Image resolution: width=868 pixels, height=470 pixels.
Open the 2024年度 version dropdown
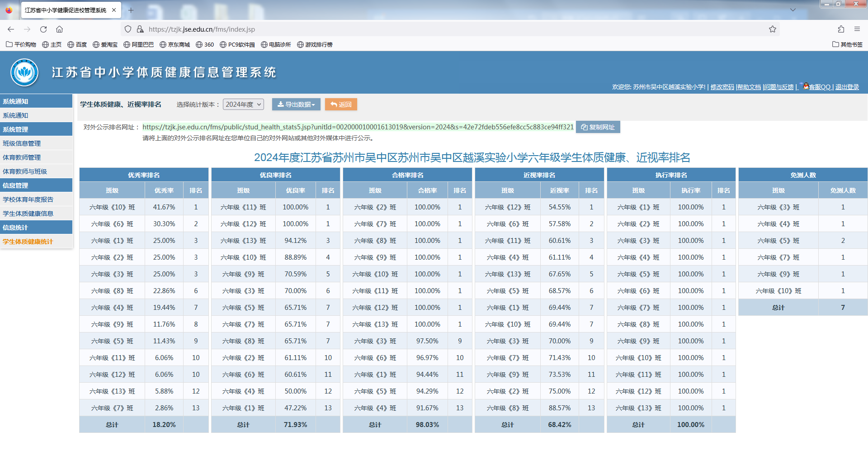[243, 104]
